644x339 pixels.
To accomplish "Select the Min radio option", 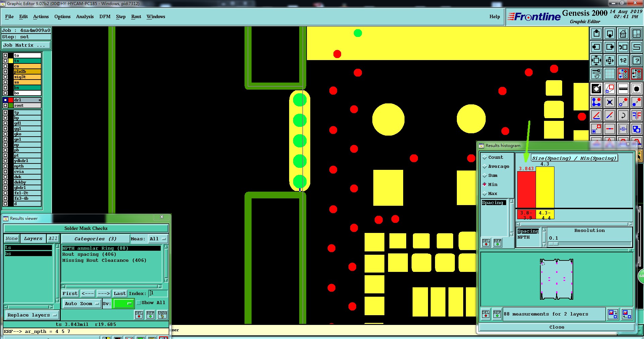I will (x=485, y=184).
